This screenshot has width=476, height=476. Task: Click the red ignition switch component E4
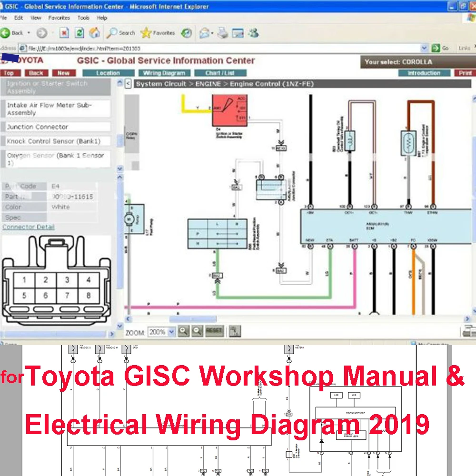(230, 110)
